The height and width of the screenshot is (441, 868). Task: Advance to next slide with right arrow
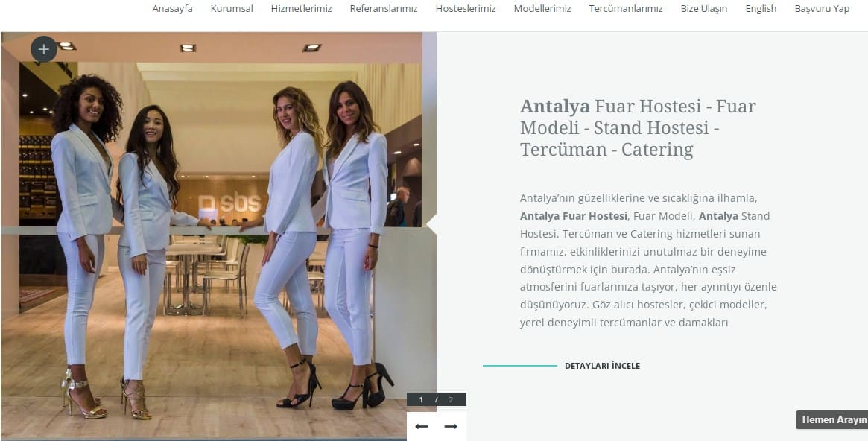tap(451, 426)
